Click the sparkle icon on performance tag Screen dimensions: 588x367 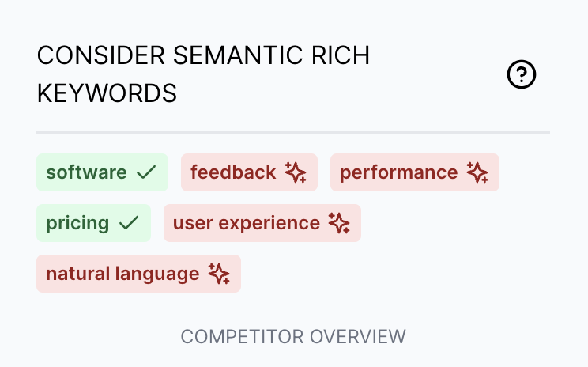pyautogui.click(x=477, y=172)
